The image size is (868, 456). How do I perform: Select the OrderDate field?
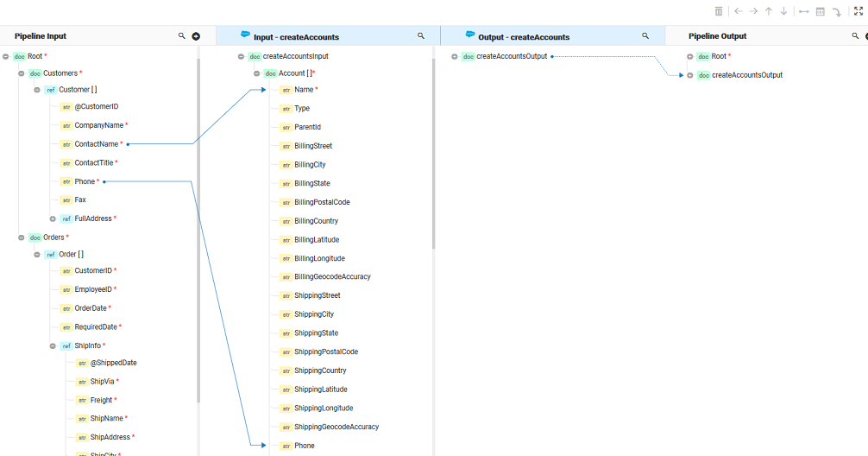[x=91, y=308]
